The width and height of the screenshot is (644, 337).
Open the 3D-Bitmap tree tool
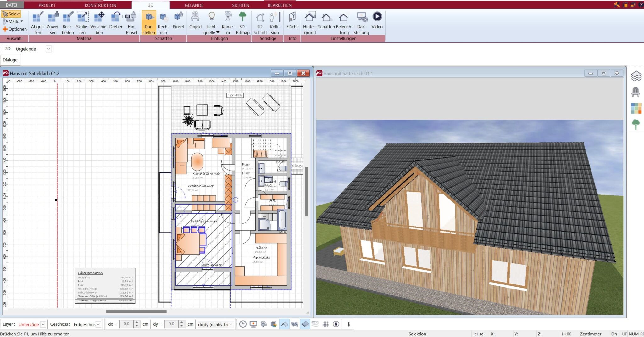(242, 23)
